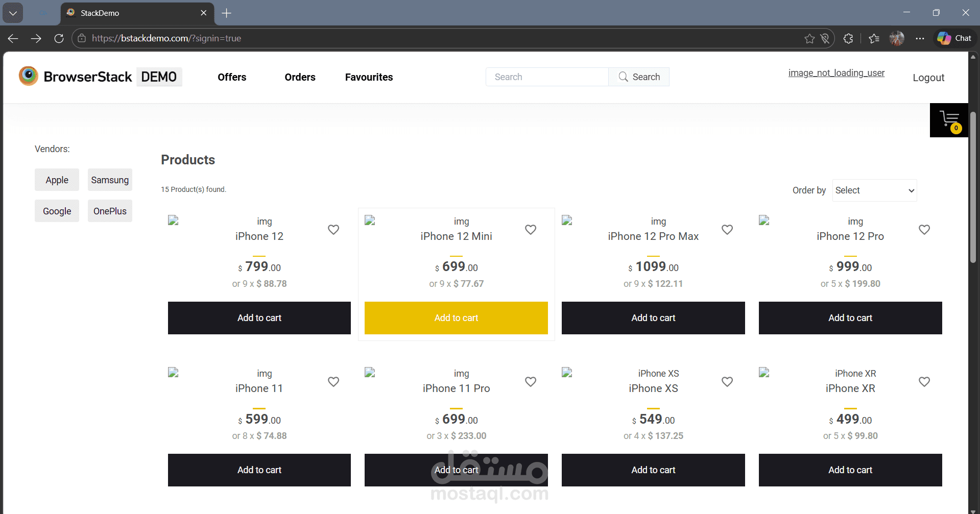Open the Order by dropdown
Viewport: 980px width, 514px height.
click(x=874, y=190)
